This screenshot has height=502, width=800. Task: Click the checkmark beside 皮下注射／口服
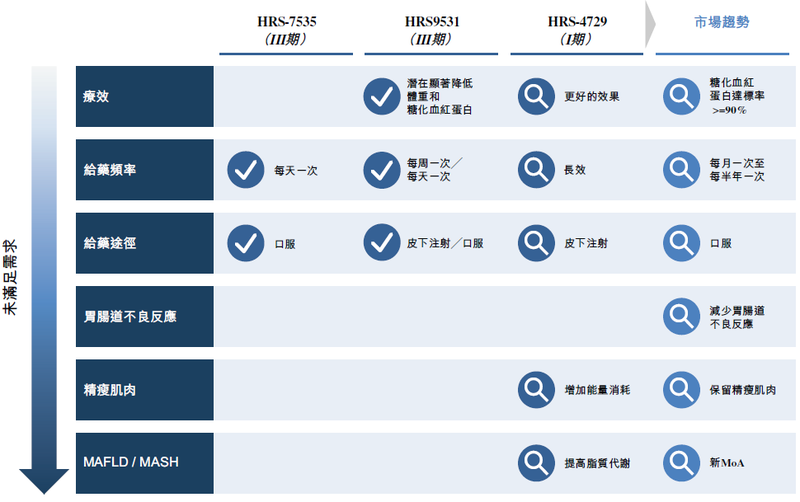coord(381,243)
